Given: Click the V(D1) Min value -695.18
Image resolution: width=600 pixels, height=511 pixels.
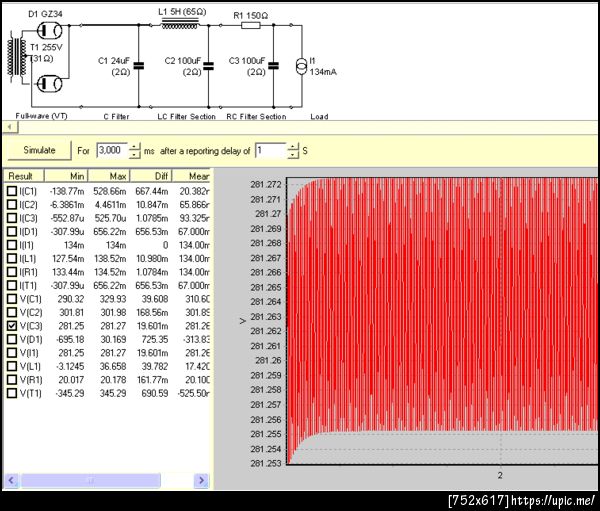Looking at the screenshot, I should (x=70, y=339).
